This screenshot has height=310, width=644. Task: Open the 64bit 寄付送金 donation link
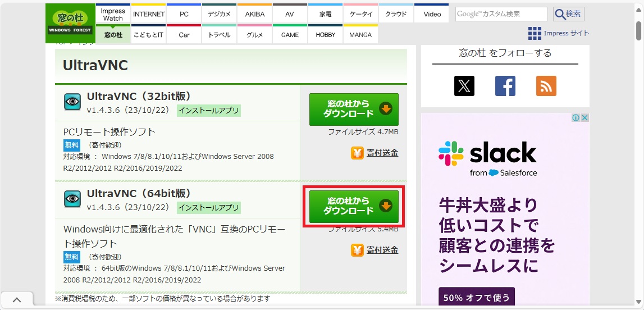[x=382, y=250]
